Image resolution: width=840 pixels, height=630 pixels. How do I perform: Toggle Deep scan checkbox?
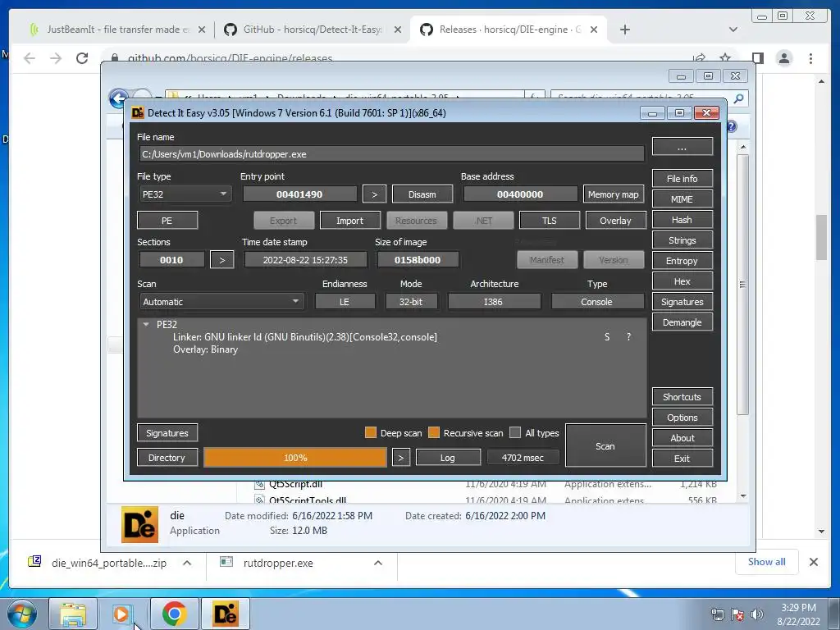point(370,433)
